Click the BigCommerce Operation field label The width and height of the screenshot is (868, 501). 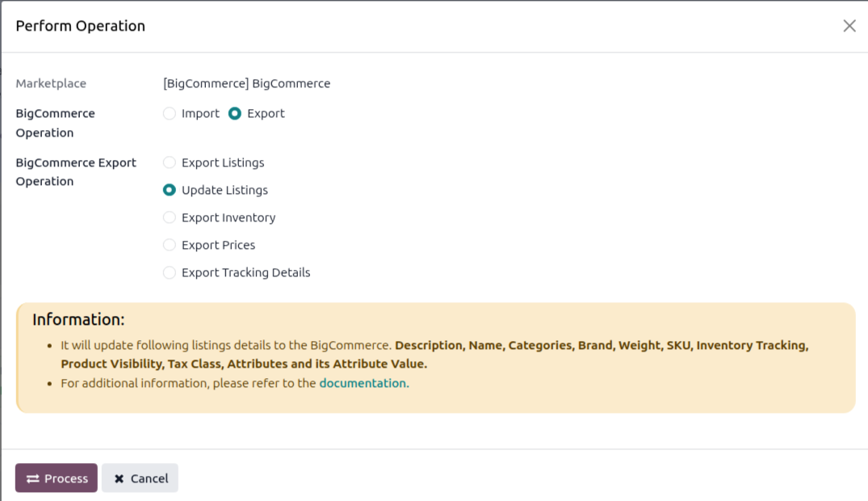coord(56,123)
